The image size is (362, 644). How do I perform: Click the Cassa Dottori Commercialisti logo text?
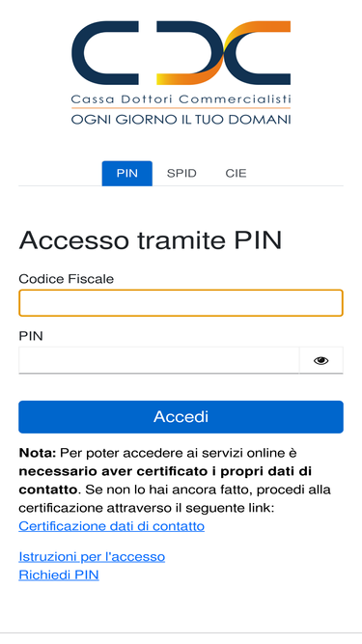tap(181, 99)
